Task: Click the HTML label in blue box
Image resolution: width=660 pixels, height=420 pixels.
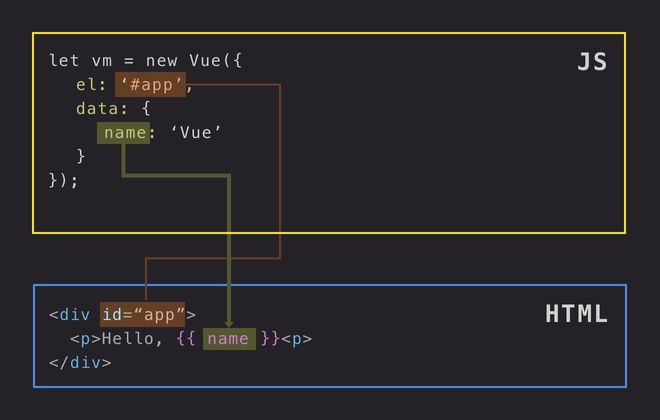Action: pos(576,314)
